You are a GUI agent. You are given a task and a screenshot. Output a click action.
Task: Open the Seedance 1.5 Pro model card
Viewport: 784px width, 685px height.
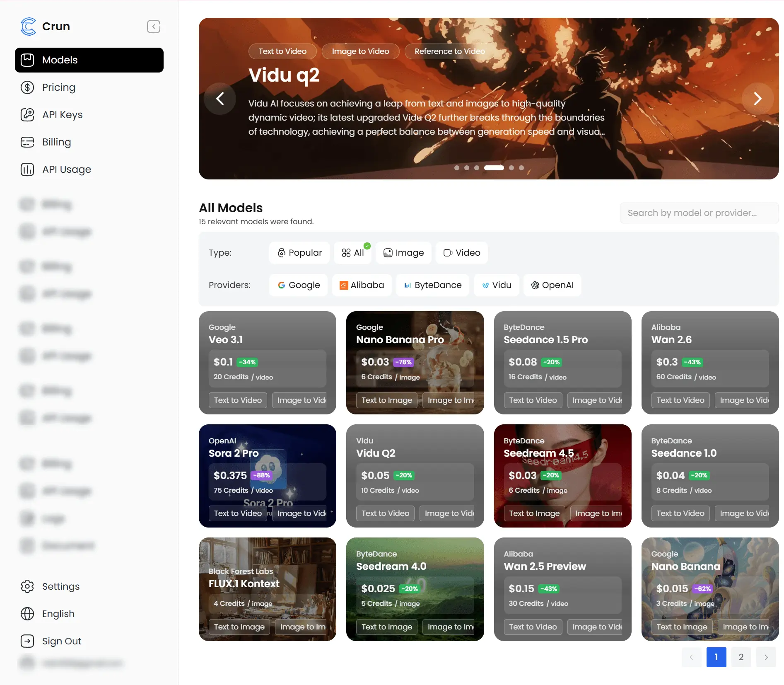click(563, 363)
